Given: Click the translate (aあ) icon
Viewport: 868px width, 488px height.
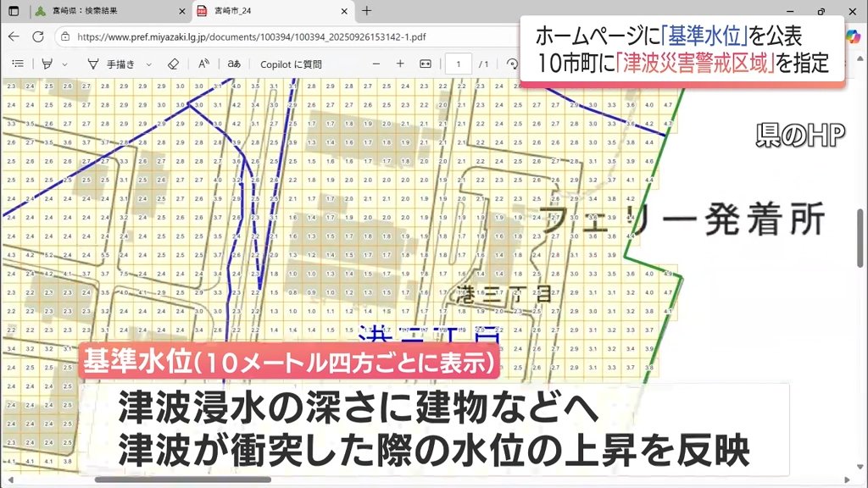Looking at the screenshot, I should coord(234,64).
